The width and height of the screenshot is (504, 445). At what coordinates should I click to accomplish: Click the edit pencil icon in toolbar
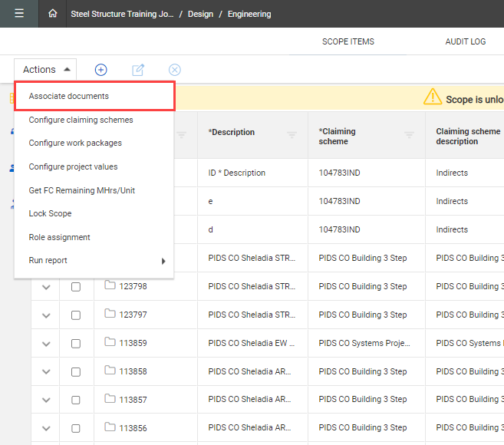[x=138, y=70]
